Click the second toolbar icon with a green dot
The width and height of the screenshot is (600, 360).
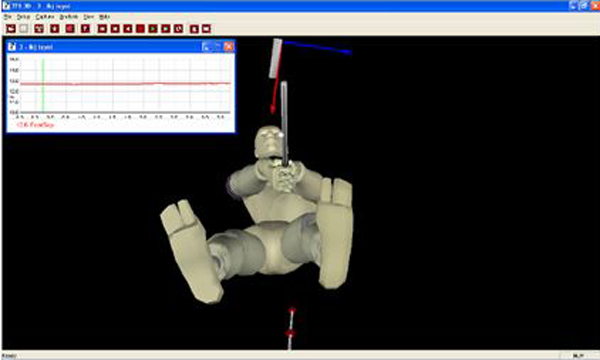[x=165, y=29]
